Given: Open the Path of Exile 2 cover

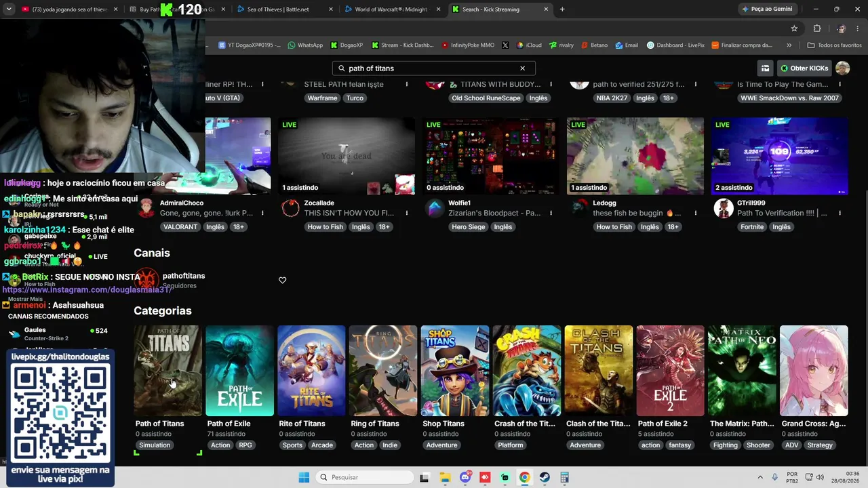Looking at the screenshot, I should (x=671, y=371).
